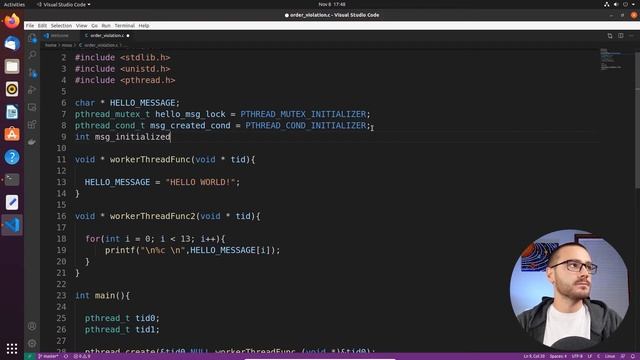This screenshot has height=360, width=640.
Task: Open the Edit menu
Action: tap(42, 25)
